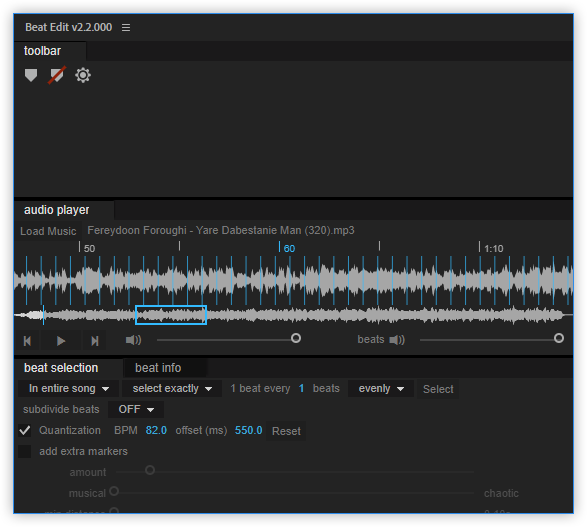This screenshot has height=527, width=587.
Task: Click the Reset quantization button
Action: [286, 431]
